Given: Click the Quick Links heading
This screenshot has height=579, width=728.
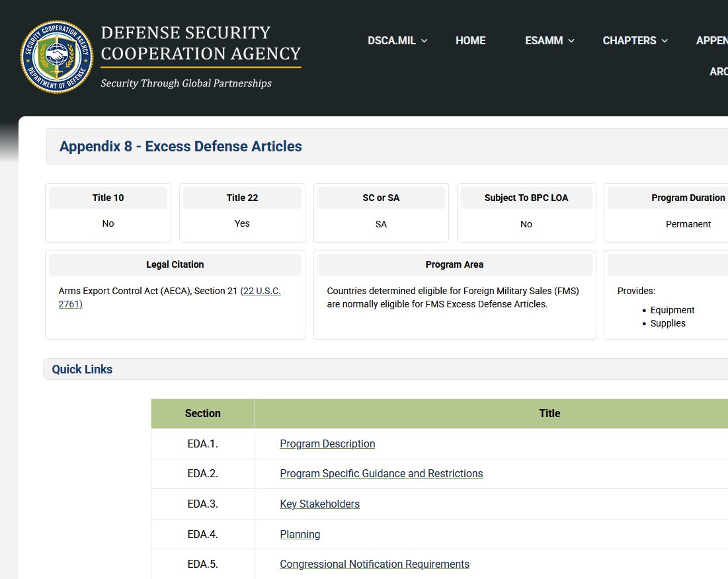Looking at the screenshot, I should click(x=82, y=369).
